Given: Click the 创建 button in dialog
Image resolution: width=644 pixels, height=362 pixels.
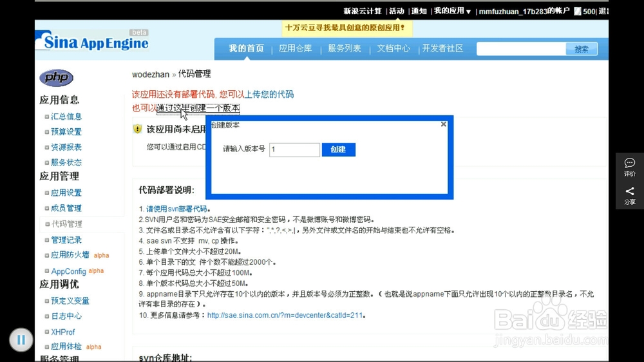Looking at the screenshot, I should 339,149.
